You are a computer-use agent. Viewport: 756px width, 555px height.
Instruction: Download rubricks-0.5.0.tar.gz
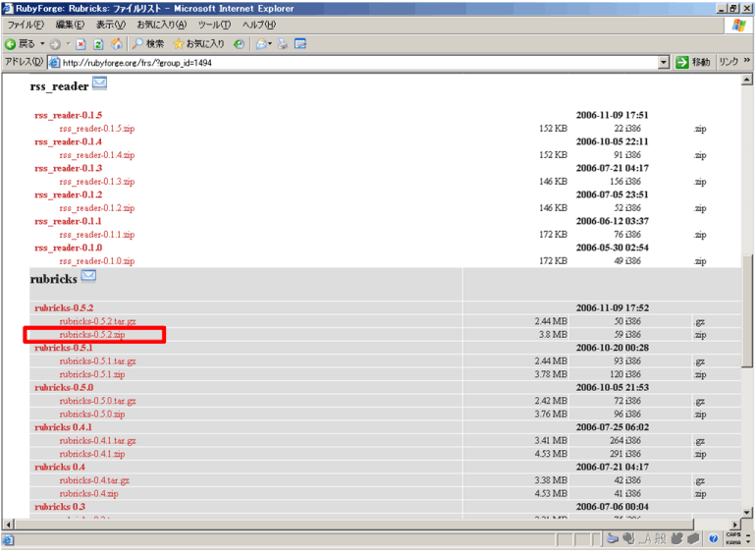[97, 401]
